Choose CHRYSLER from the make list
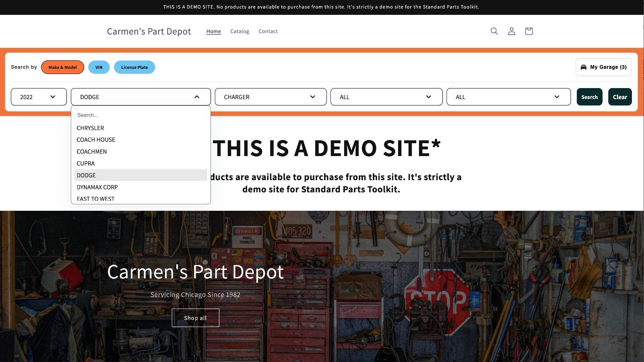644x362 pixels. pyautogui.click(x=91, y=128)
